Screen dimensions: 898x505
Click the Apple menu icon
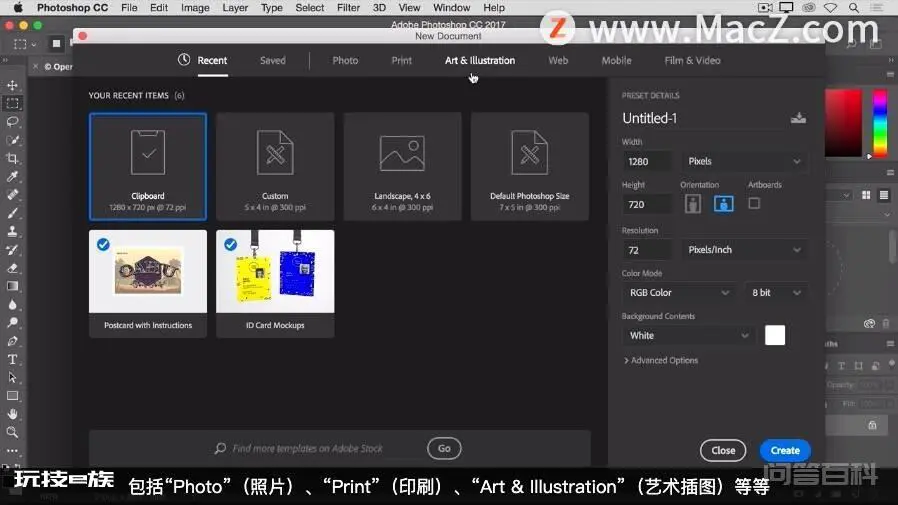[x=18, y=8]
